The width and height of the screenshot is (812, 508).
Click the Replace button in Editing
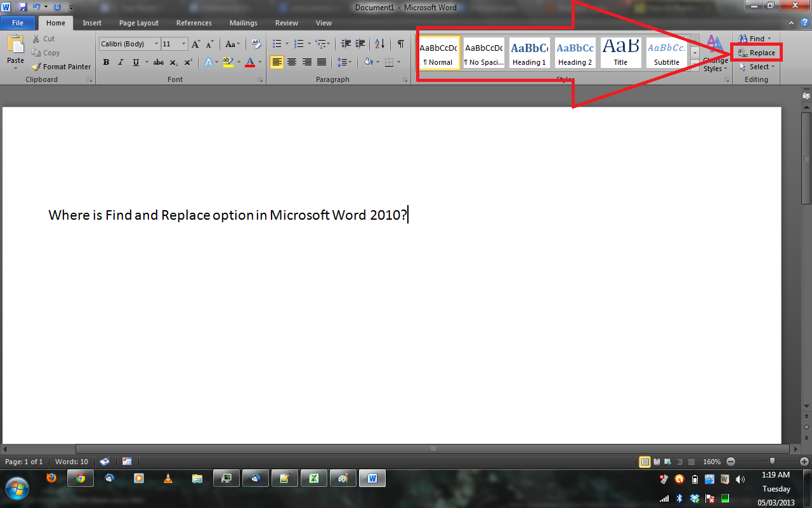tap(756, 53)
